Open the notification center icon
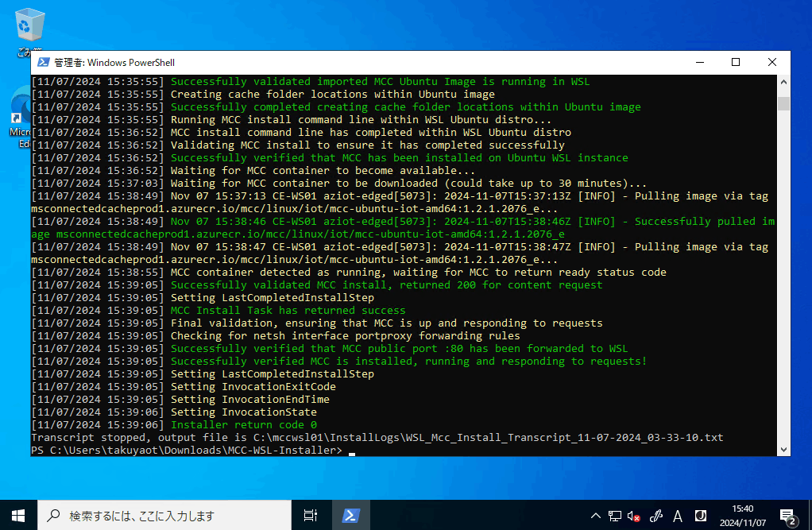 click(x=788, y=516)
